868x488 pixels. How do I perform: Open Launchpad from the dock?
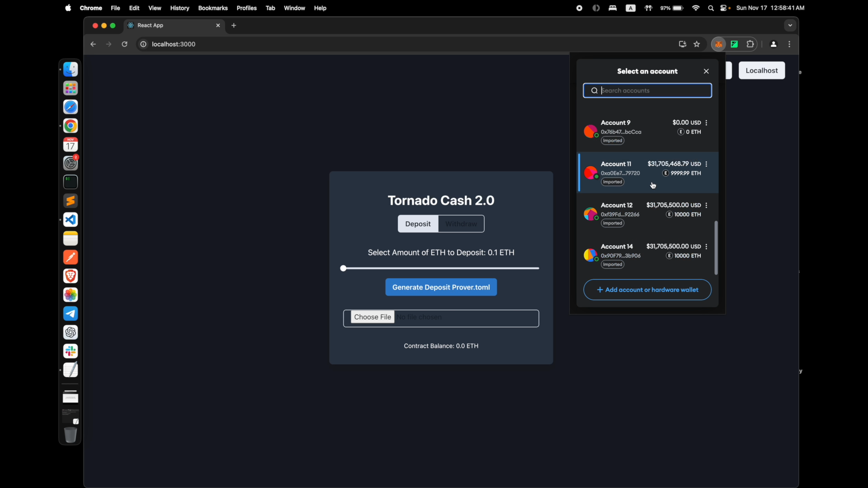coord(71,88)
